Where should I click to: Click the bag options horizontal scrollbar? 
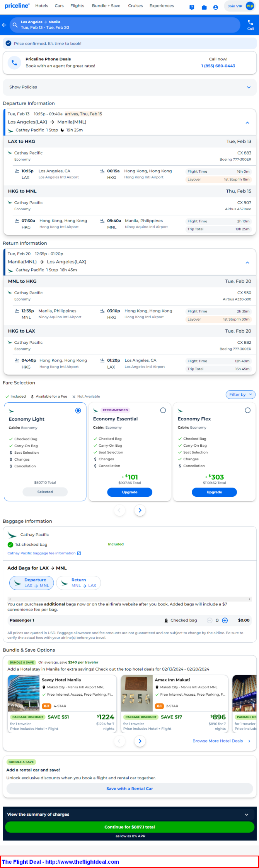pyautogui.click(x=129, y=599)
